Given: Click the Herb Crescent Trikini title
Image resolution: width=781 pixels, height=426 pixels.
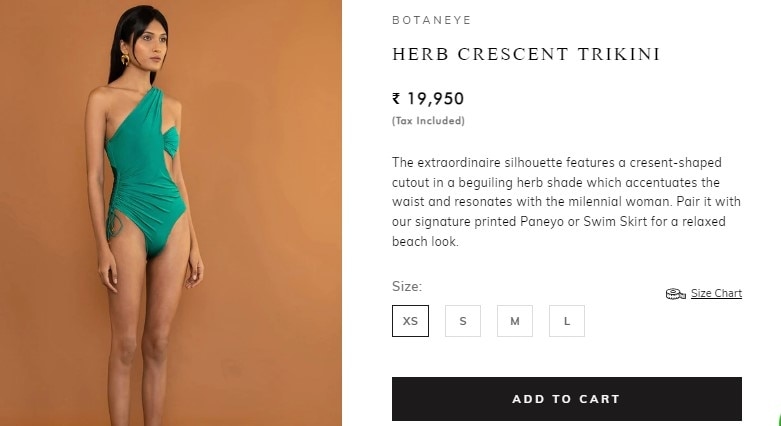Looking at the screenshot, I should coord(526,54).
